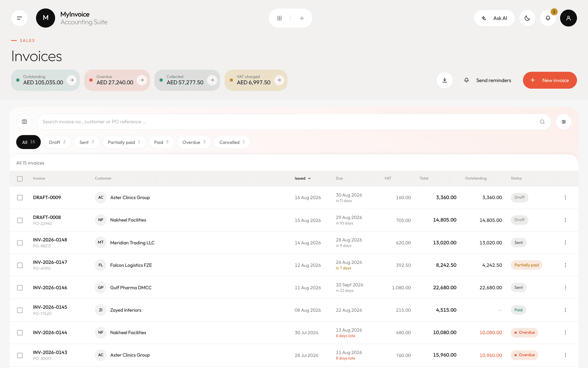Image resolution: width=588 pixels, height=368 pixels.
Task: Open arrow on the Collected card
Action: pyautogui.click(x=212, y=80)
